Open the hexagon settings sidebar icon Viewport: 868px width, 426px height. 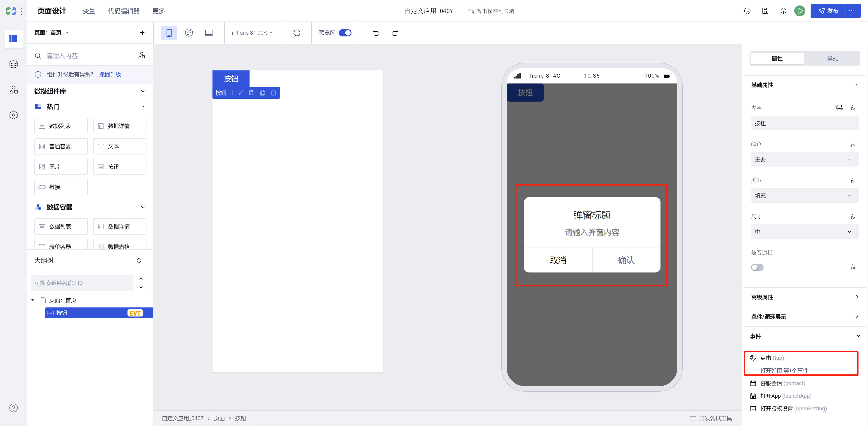(x=14, y=115)
